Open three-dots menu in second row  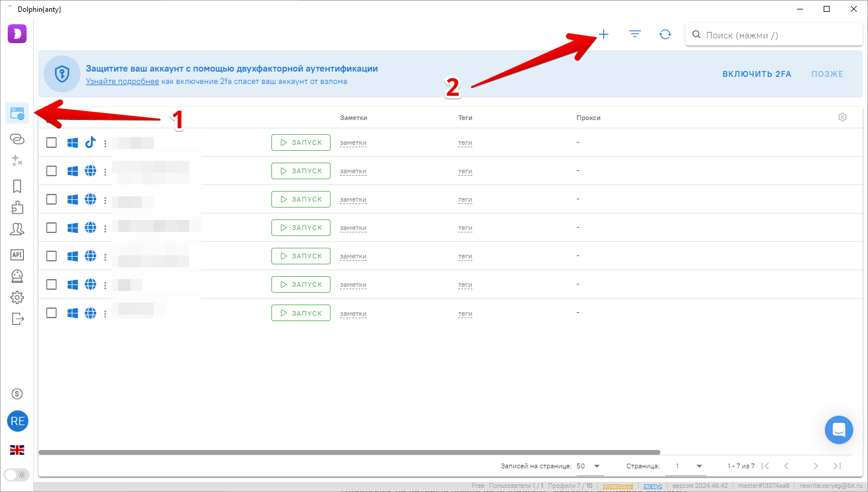(105, 171)
